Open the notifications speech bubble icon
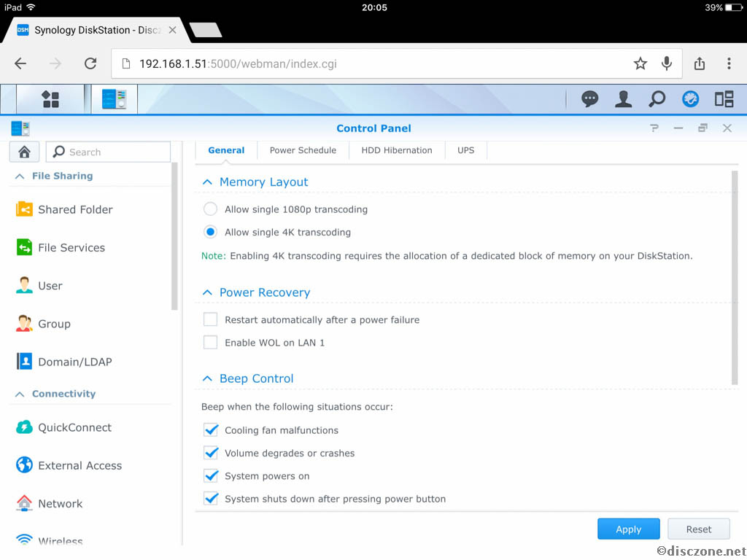The width and height of the screenshot is (747, 560). (589, 99)
